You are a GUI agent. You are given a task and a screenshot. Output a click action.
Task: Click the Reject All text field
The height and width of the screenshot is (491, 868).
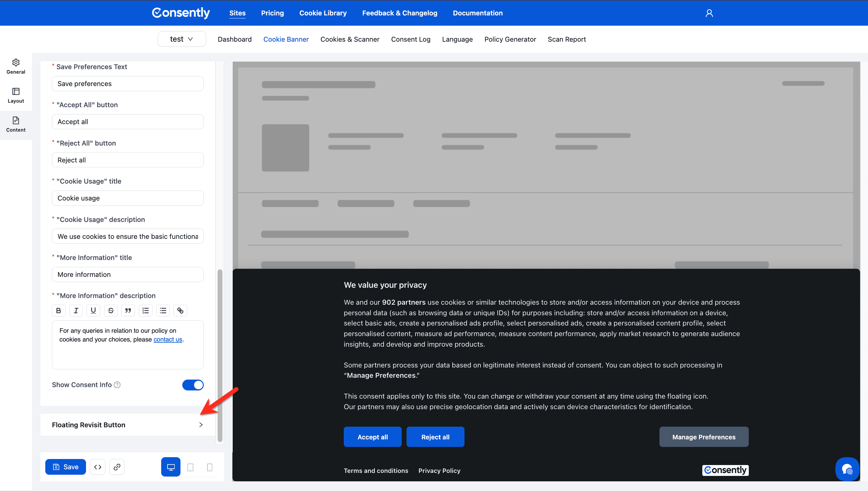point(127,160)
